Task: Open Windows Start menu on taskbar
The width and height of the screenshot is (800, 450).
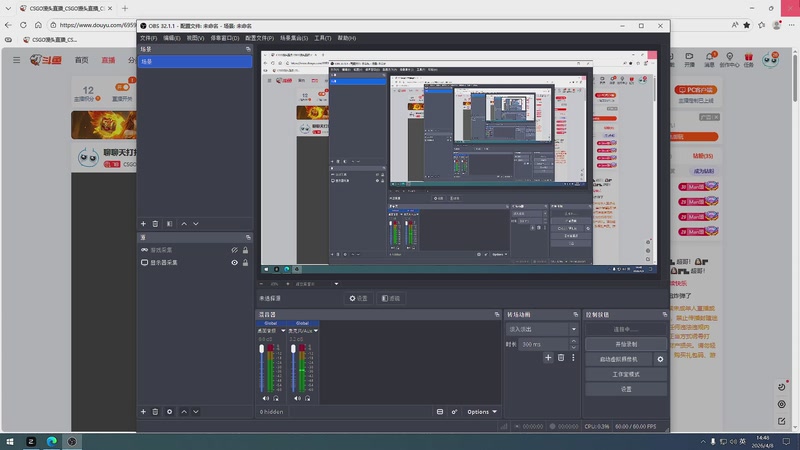Action: click(x=10, y=441)
